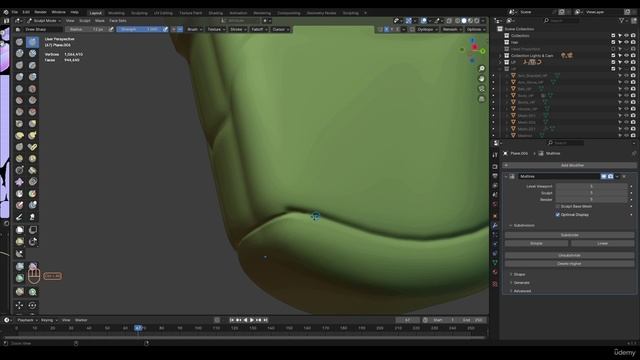Screen dimensions: 640x360
Task: Open the Face Sets menu in viewport header
Action: [x=118, y=20]
